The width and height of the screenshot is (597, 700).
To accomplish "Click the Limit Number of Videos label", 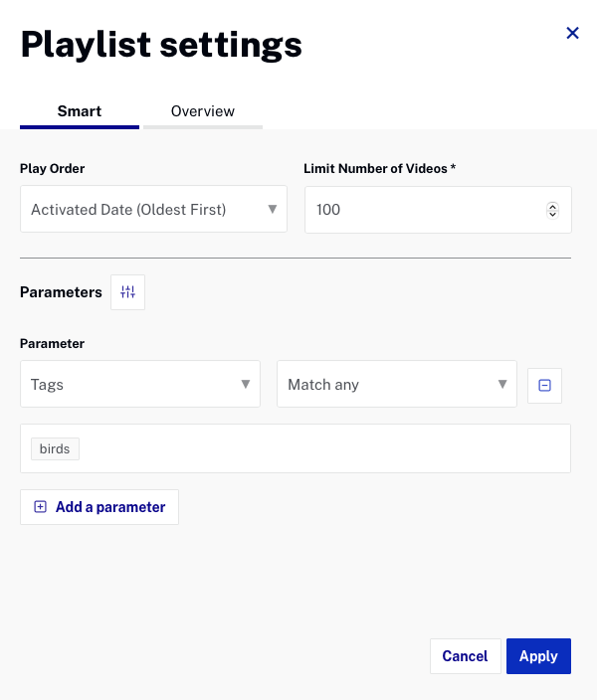I will point(379,169).
